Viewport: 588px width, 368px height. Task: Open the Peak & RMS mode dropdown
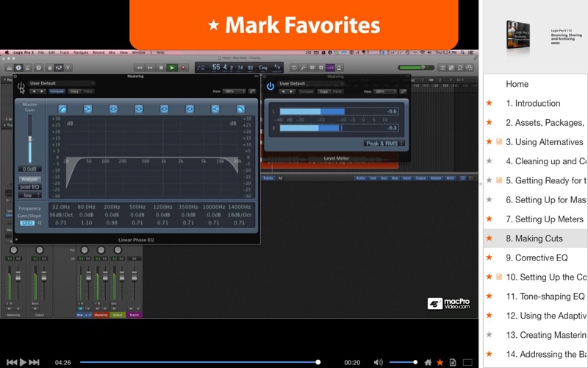pos(384,144)
